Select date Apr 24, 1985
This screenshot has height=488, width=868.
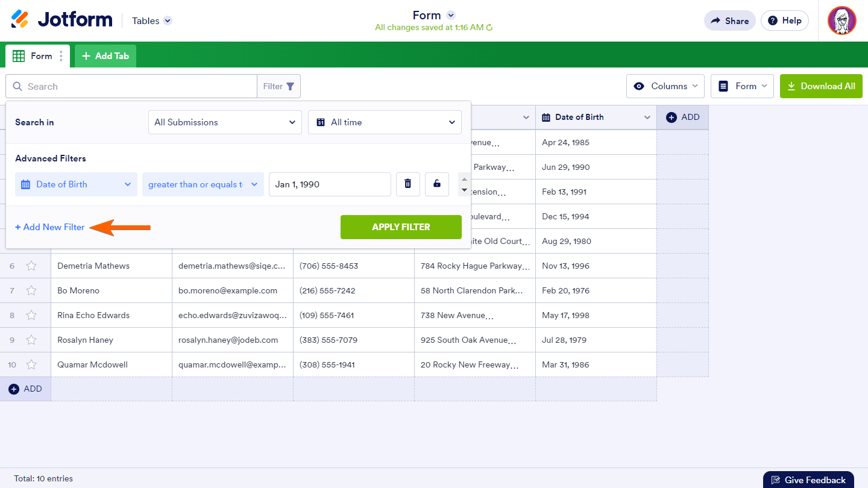coord(596,142)
